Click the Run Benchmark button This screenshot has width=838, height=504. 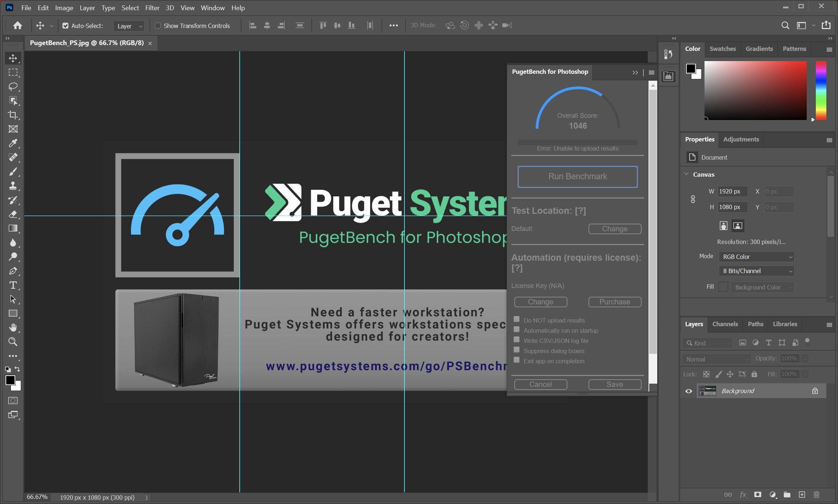tap(577, 177)
